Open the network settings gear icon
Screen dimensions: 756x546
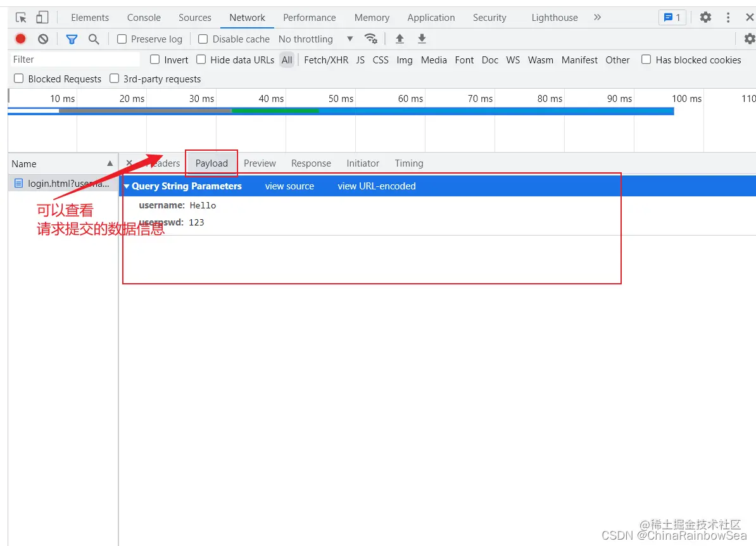(749, 39)
